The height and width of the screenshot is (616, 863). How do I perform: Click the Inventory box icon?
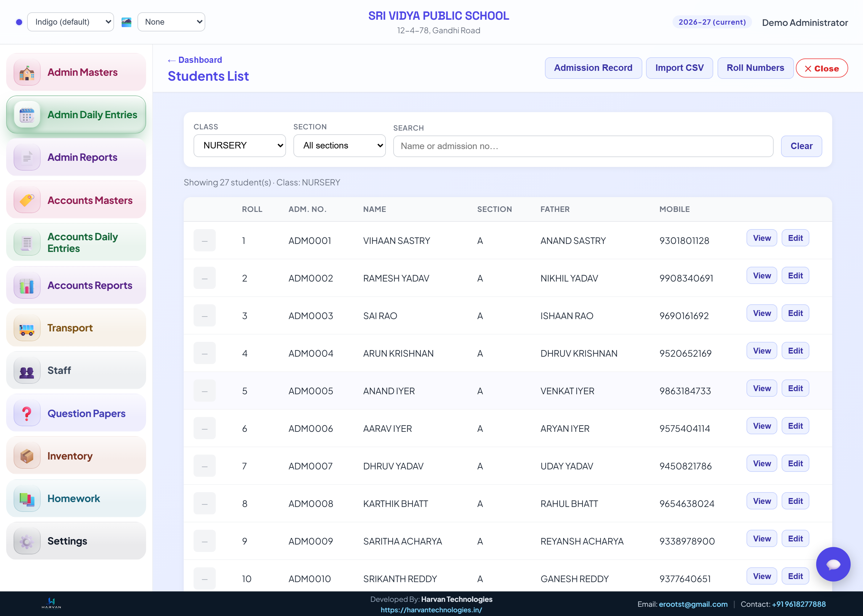click(27, 456)
